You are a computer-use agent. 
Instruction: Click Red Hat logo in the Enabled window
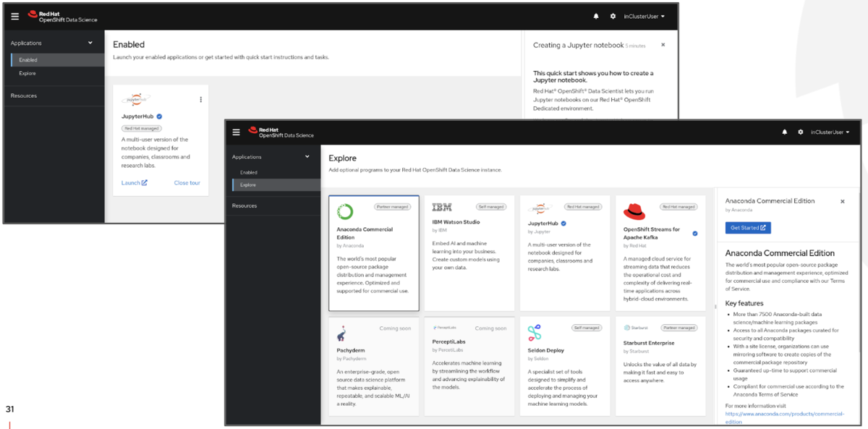tap(62, 16)
